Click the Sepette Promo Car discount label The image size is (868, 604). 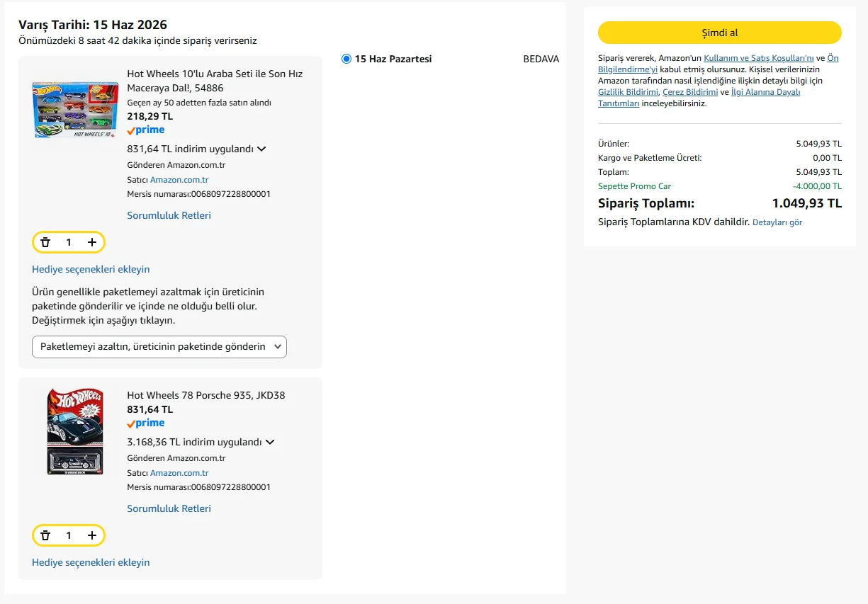pyautogui.click(x=634, y=186)
